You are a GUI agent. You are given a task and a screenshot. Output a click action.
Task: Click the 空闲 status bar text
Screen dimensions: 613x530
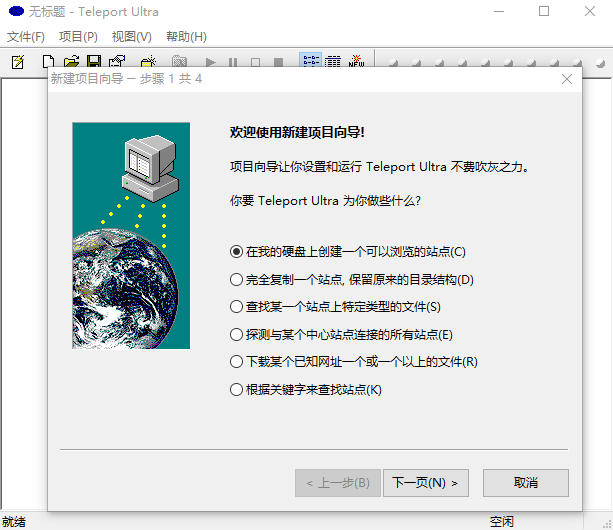click(502, 522)
